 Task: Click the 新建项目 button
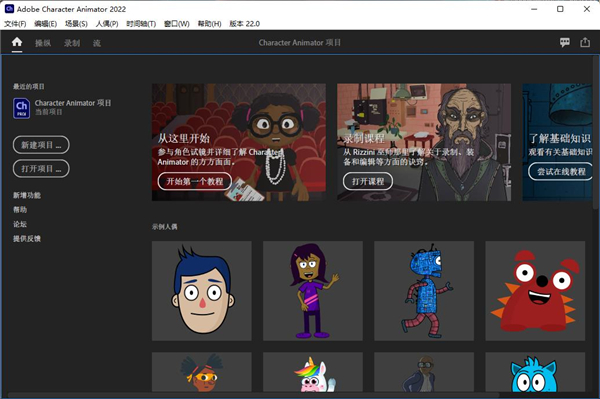41,145
